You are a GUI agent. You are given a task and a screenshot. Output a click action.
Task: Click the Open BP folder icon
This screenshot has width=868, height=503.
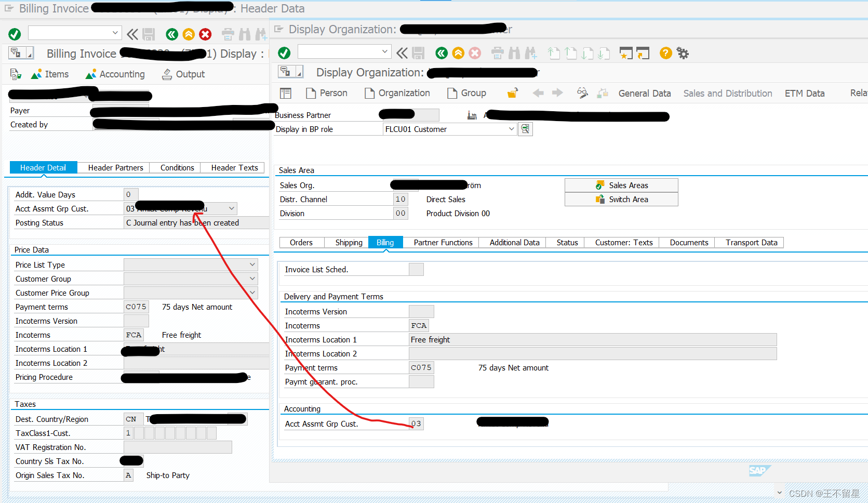513,93
